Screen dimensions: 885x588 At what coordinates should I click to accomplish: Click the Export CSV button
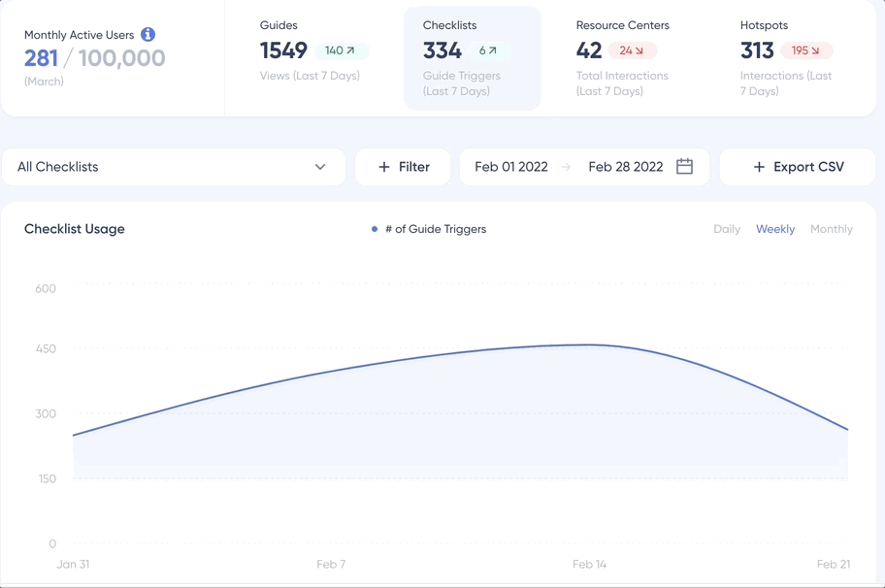798,166
